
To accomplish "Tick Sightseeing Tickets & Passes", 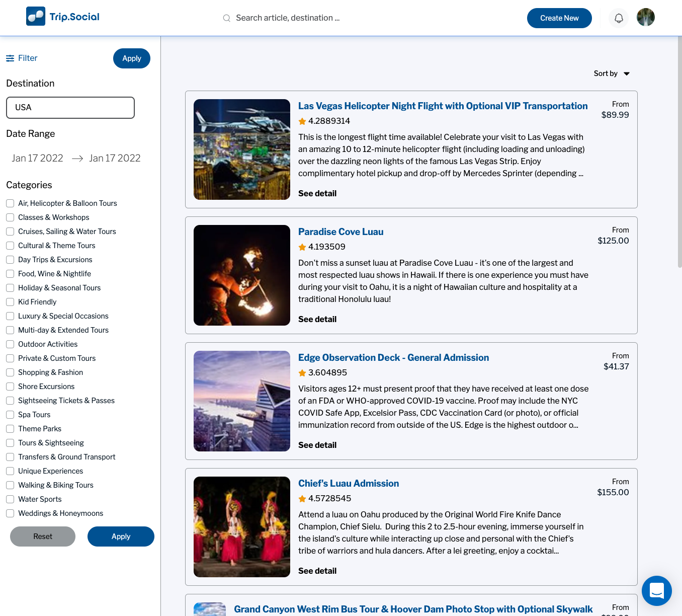I will coord(10,401).
